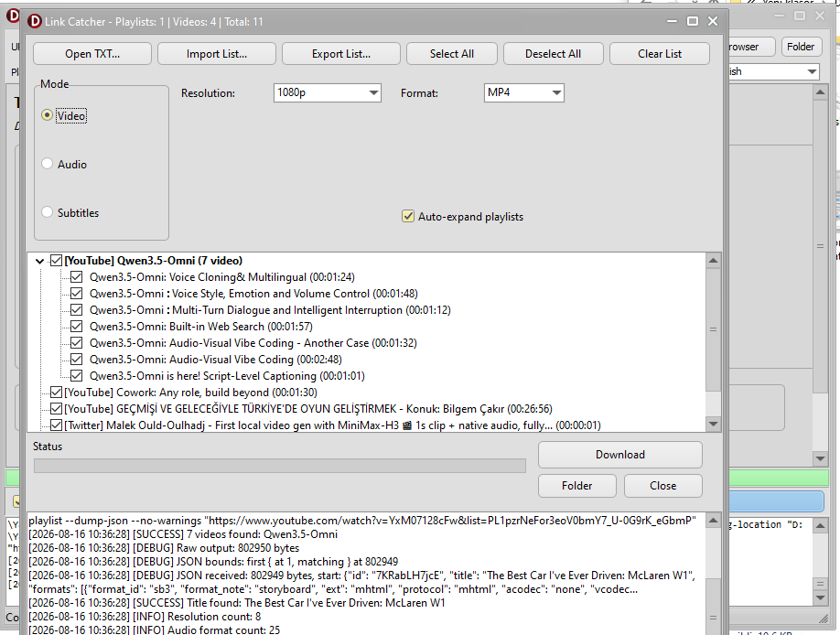Select the Audio mode radio button
The width and height of the screenshot is (840, 635).
pyautogui.click(x=48, y=164)
